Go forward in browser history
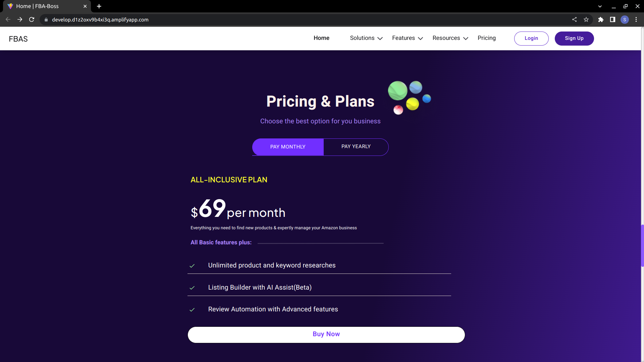The image size is (644, 362). pyautogui.click(x=20, y=19)
